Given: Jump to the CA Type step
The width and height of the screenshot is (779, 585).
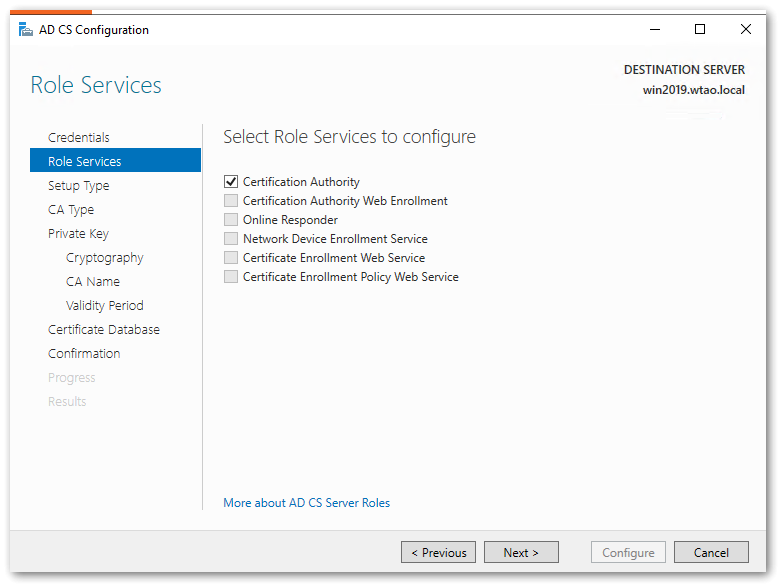Looking at the screenshot, I should pyautogui.click(x=71, y=209).
